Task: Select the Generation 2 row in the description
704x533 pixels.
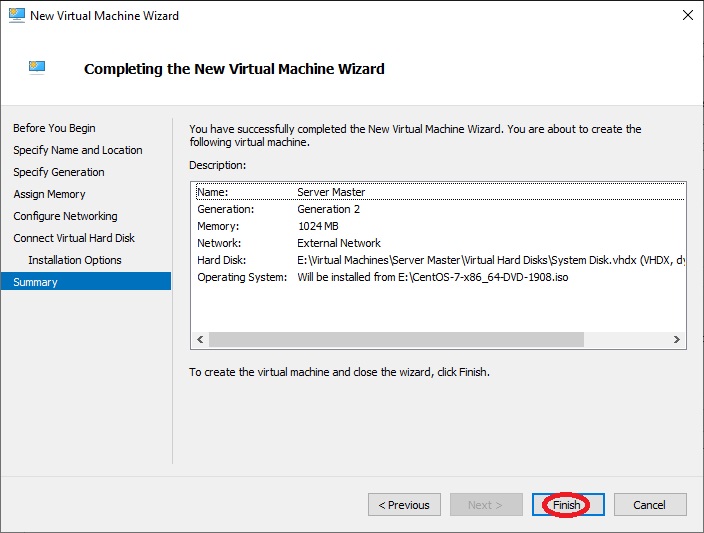Action: (x=440, y=209)
